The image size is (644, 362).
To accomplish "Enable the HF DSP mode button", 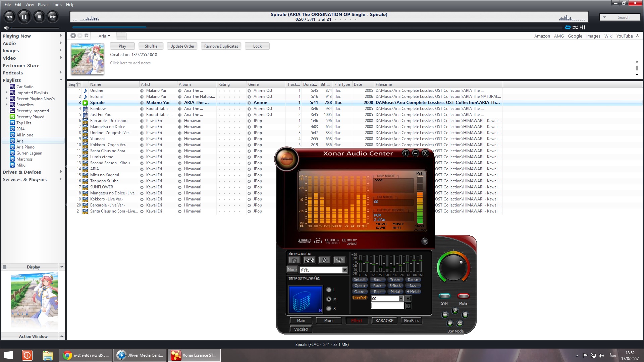I will 450,323.
